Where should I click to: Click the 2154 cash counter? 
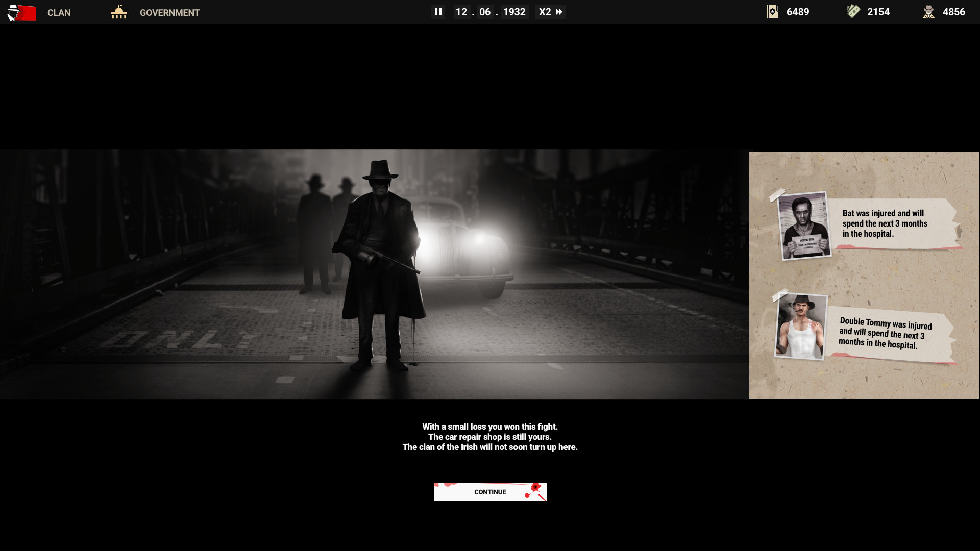tap(878, 12)
